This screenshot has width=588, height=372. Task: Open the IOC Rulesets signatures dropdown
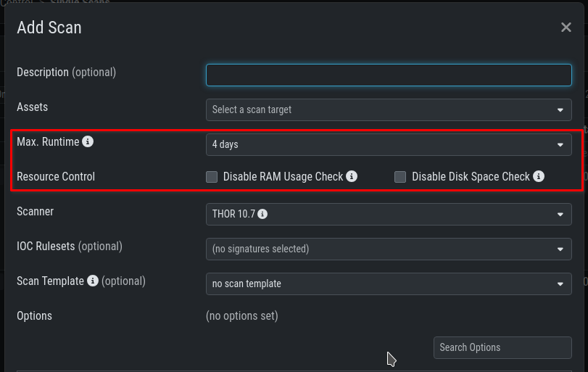[x=389, y=249]
